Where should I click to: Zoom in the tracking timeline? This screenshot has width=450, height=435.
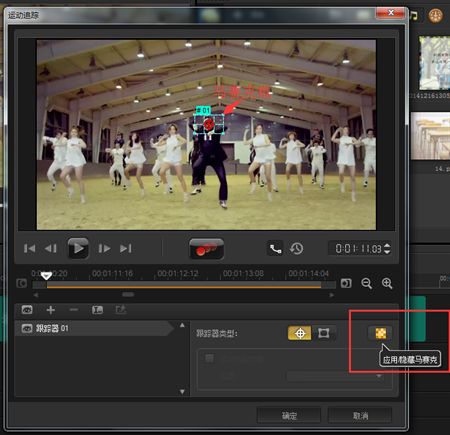point(387,283)
